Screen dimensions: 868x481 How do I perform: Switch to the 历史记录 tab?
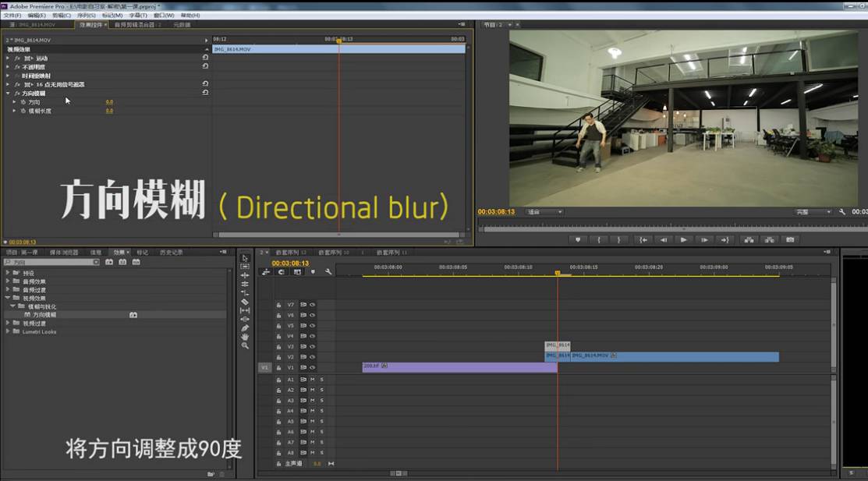(x=172, y=253)
